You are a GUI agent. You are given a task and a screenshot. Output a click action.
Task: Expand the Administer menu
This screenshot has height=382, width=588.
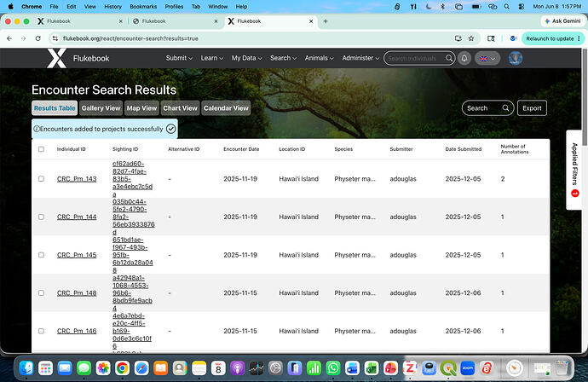click(x=360, y=58)
